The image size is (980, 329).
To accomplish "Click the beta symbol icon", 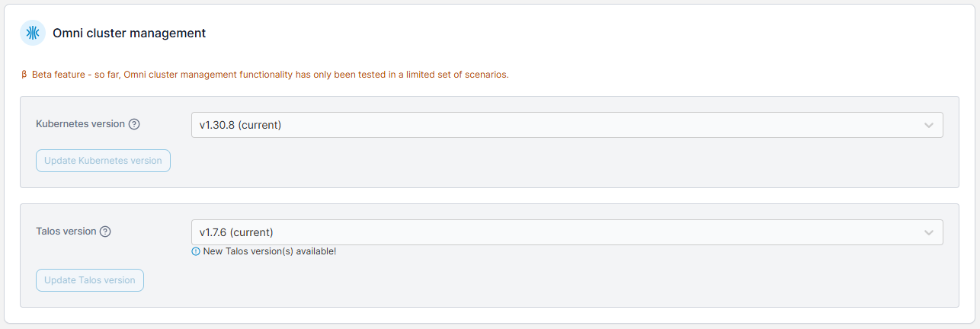I will pyautogui.click(x=24, y=75).
